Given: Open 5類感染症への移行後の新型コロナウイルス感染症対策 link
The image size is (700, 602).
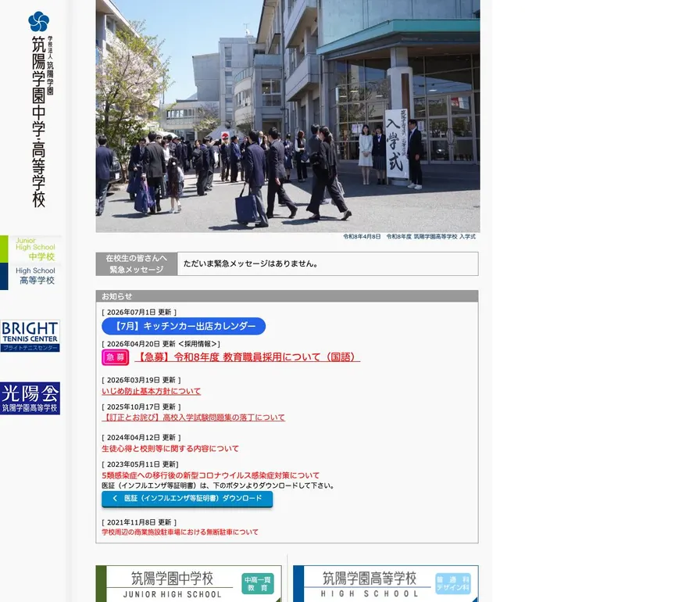Looking at the screenshot, I should click(x=211, y=475).
